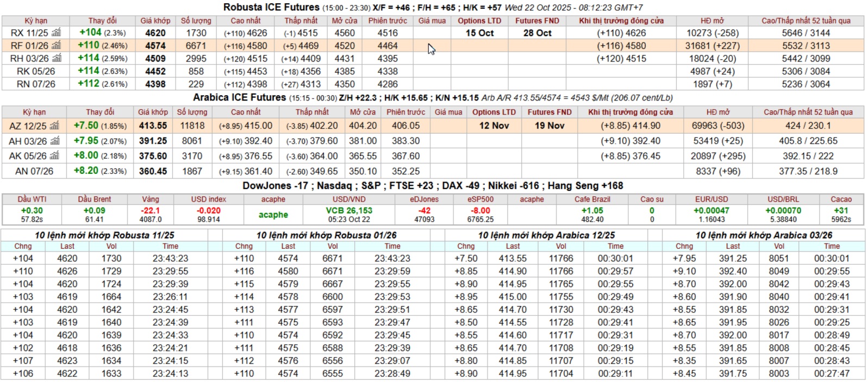Select the Cafe Brazil header cell
Screen dimensions: 868x382
592,199
